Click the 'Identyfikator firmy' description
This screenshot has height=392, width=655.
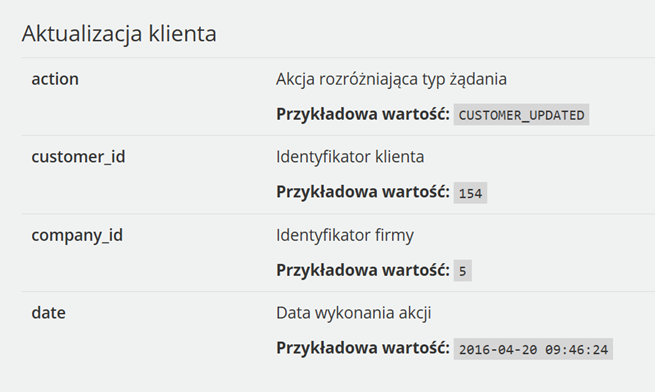click(x=345, y=235)
